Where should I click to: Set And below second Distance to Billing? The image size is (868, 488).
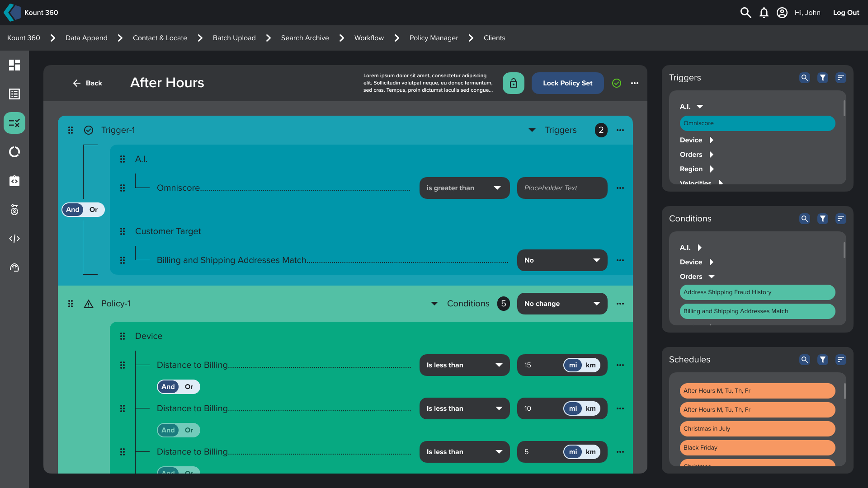[x=168, y=430]
